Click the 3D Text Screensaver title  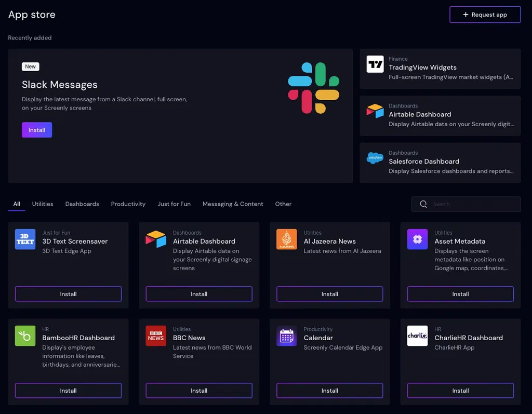(x=75, y=241)
